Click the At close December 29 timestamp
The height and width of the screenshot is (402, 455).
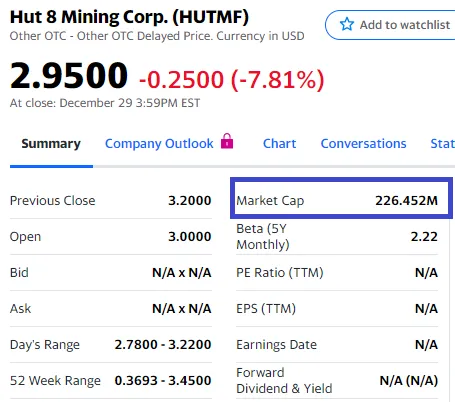tap(105, 103)
